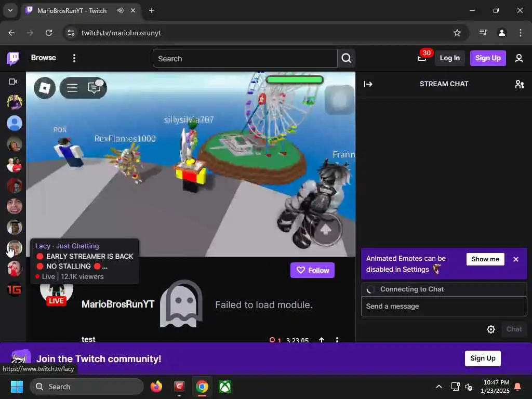Image resolution: width=532 pixels, height=399 pixels.
Task: Click Show me for animated emotes
Action: click(485, 259)
